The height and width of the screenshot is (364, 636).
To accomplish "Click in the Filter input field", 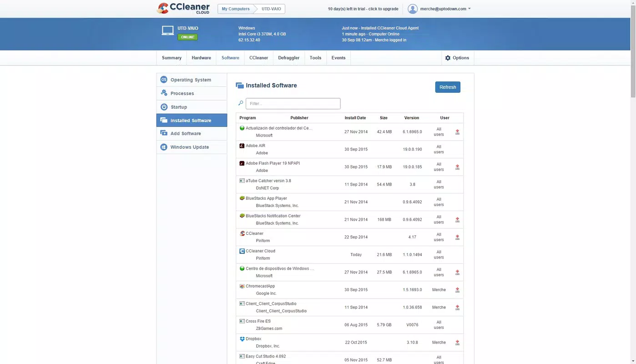I will [293, 104].
